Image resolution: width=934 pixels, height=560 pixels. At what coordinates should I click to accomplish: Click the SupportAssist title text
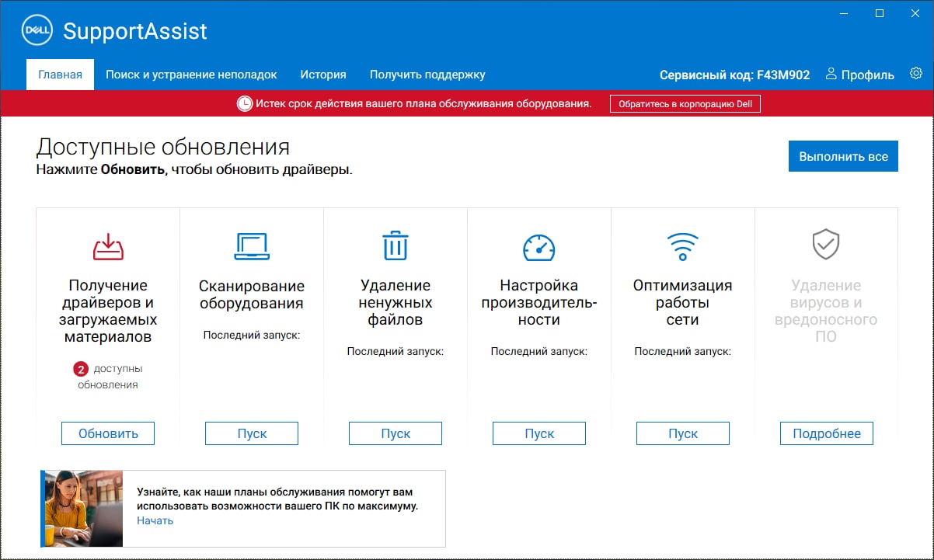point(135,31)
